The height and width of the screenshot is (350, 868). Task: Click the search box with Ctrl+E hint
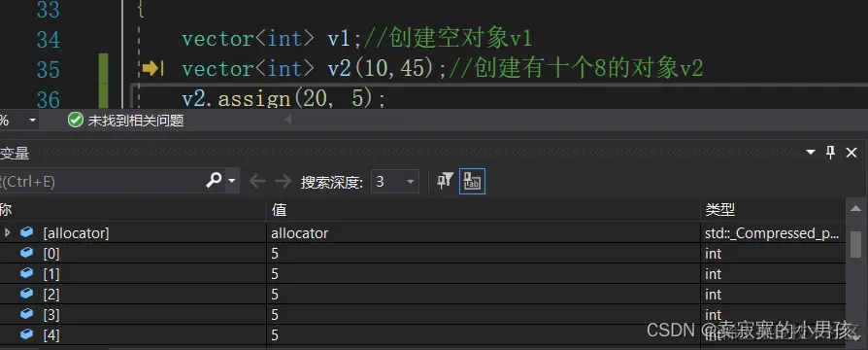(x=101, y=181)
